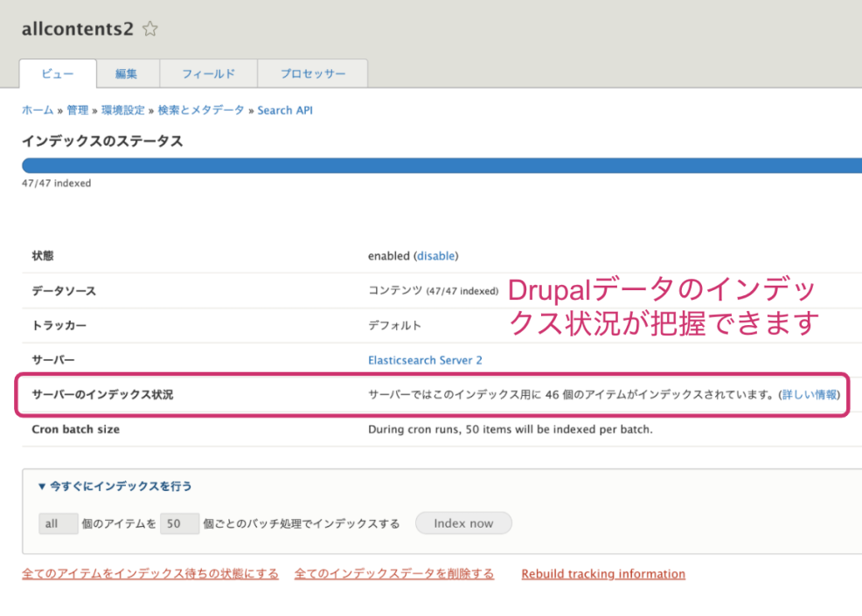
Task: Click the item count field showing all
Action: (x=59, y=523)
